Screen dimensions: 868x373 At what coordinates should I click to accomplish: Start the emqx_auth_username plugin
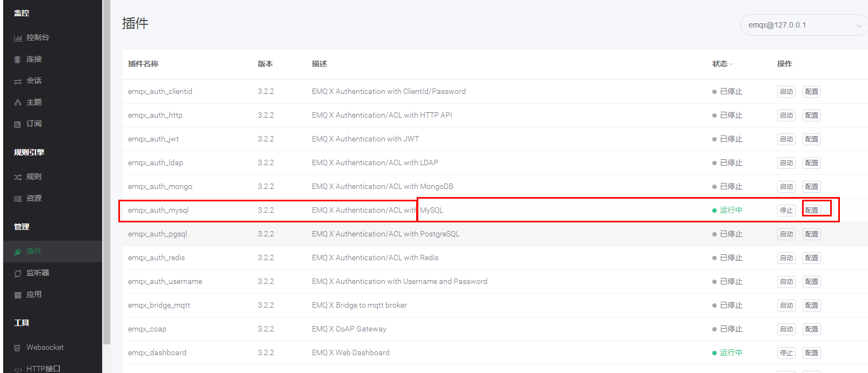coord(786,282)
